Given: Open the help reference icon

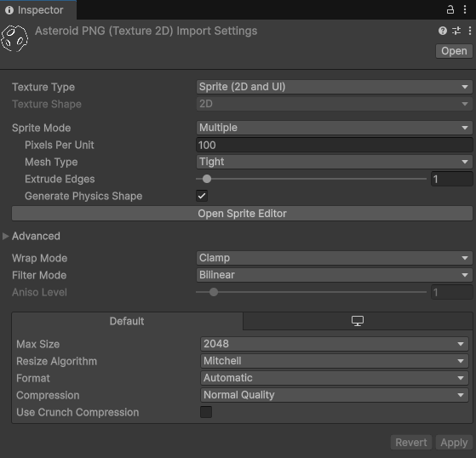Looking at the screenshot, I should (x=443, y=31).
